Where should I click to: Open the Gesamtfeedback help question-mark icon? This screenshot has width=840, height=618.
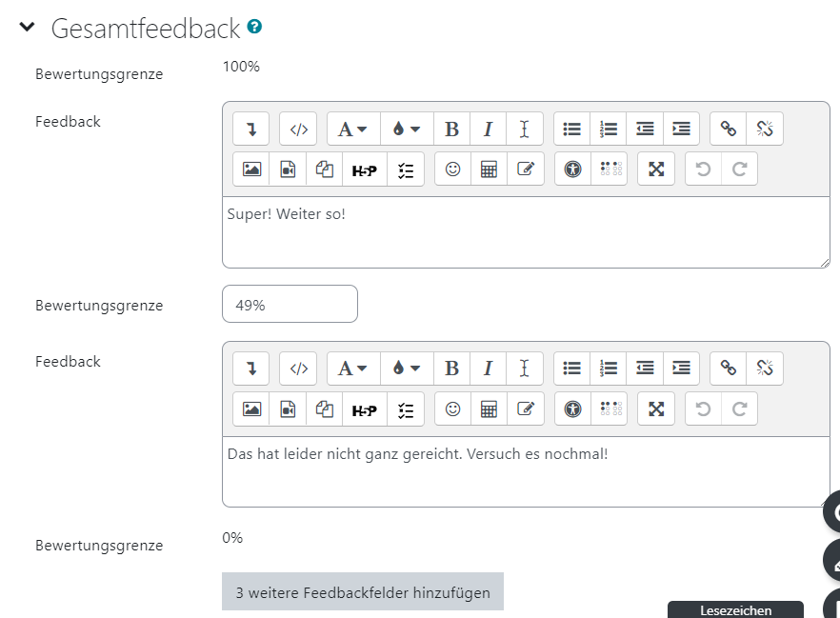pyautogui.click(x=254, y=26)
